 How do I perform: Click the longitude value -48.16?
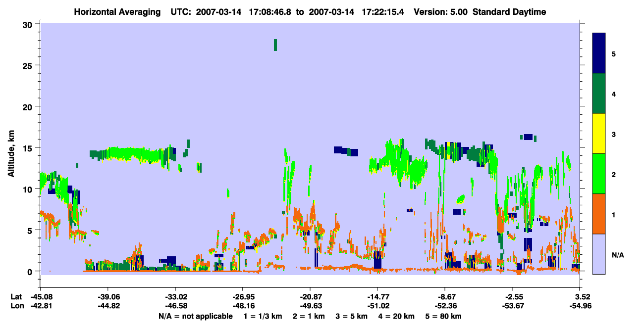coord(243,306)
